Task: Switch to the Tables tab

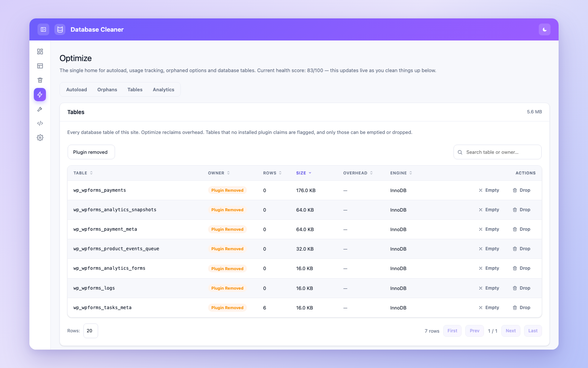Action: [135, 89]
